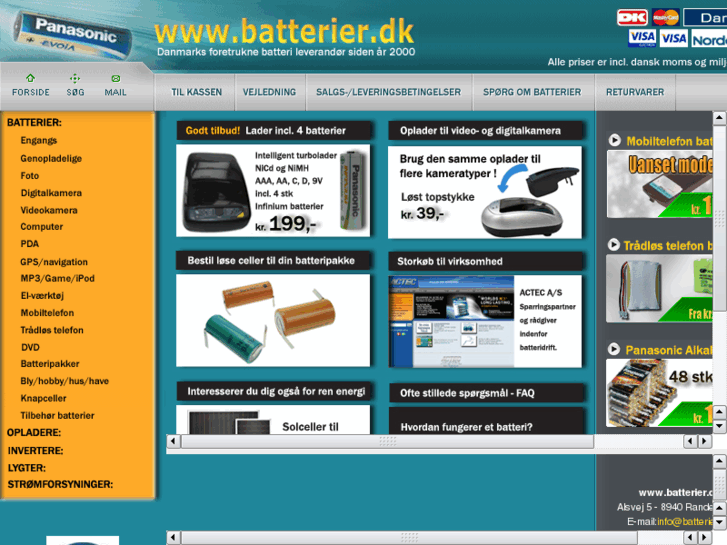Click the Visa Electron logo
727x545 pixels.
click(x=642, y=38)
